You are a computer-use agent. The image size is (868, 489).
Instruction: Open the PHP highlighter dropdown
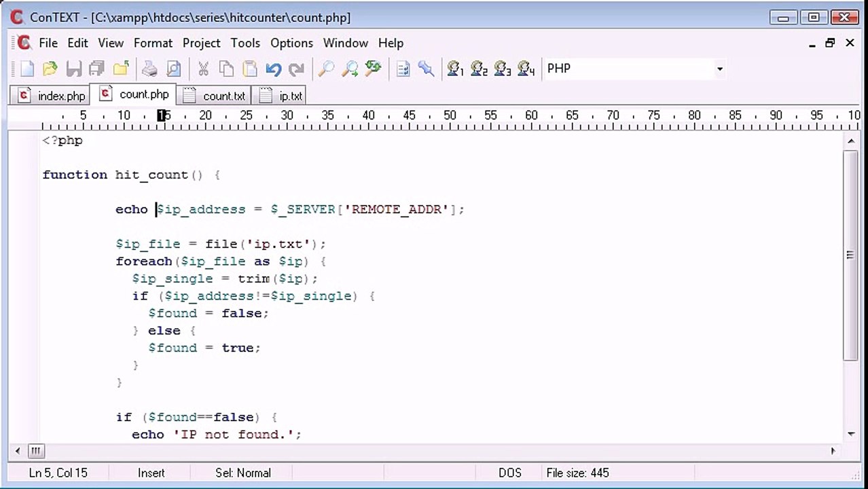[719, 69]
